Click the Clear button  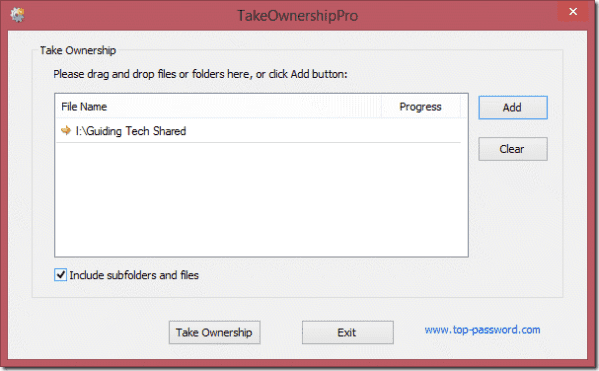tap(513, 149)
